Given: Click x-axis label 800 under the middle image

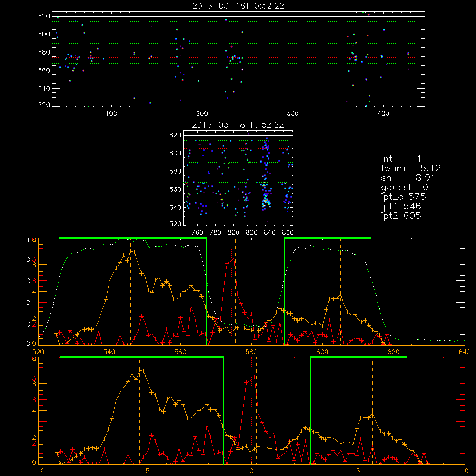Looking at the screenshot, I should [x=233, y=233].
